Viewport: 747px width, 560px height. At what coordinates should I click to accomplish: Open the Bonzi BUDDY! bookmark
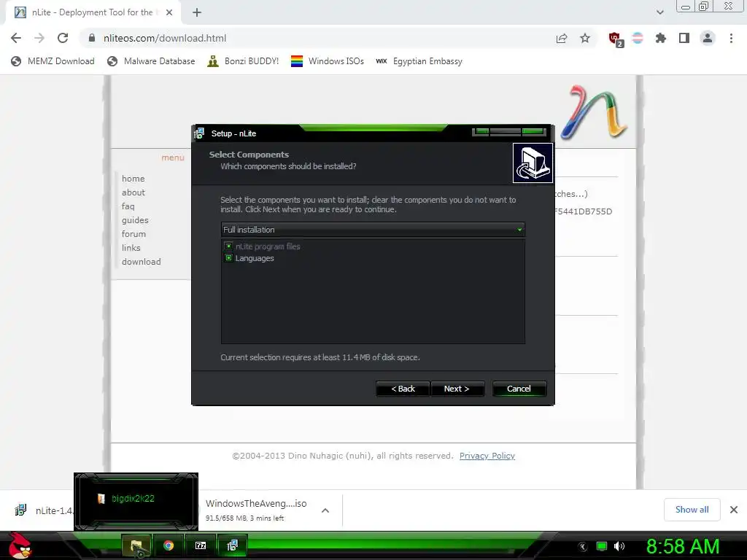pyautogui.click(x=243, y=61)
